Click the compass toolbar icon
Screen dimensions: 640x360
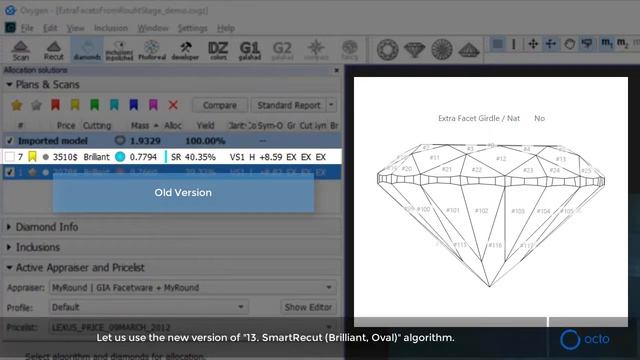click(x=316, y=51)
